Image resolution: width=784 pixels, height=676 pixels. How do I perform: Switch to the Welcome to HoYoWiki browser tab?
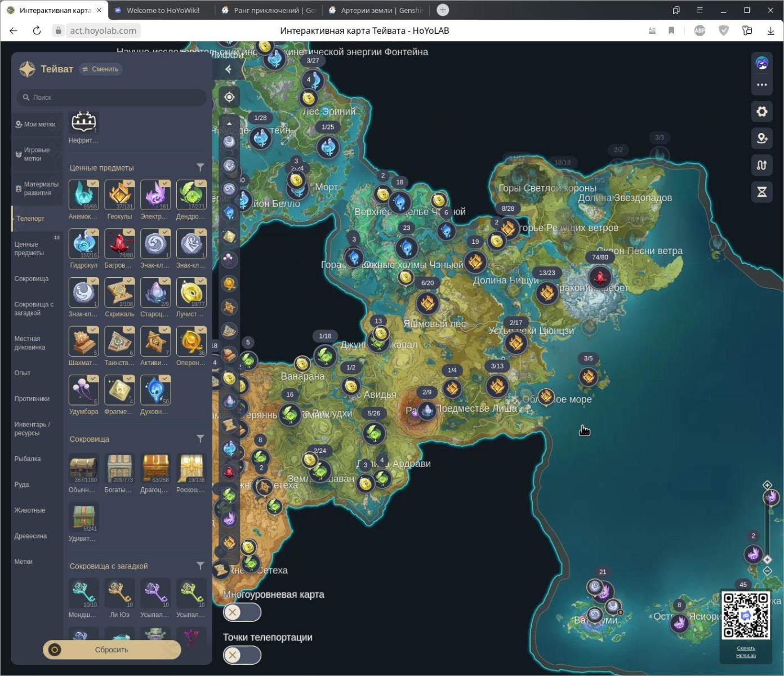pyautogui.click(x=162, y=10)
